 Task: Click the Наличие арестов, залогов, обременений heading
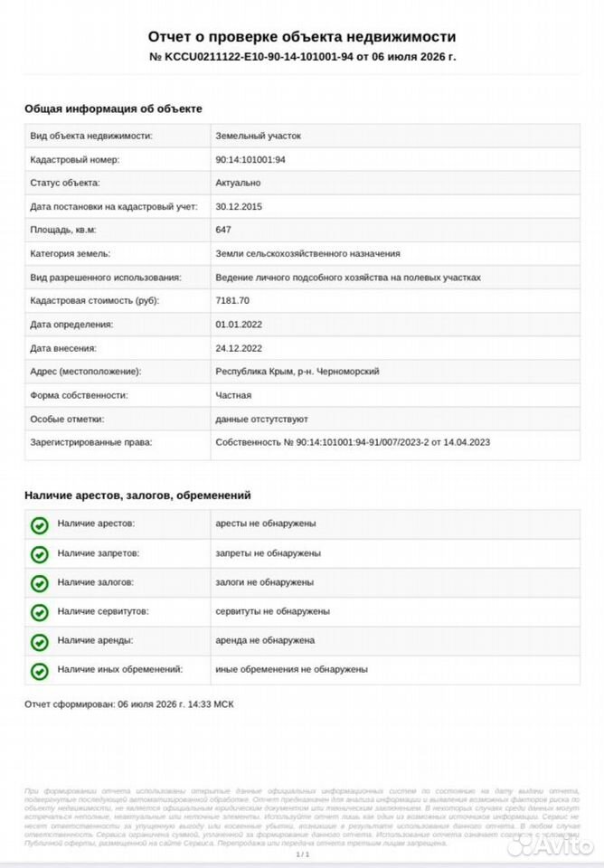pyautogui.click(x=137, y=495)
